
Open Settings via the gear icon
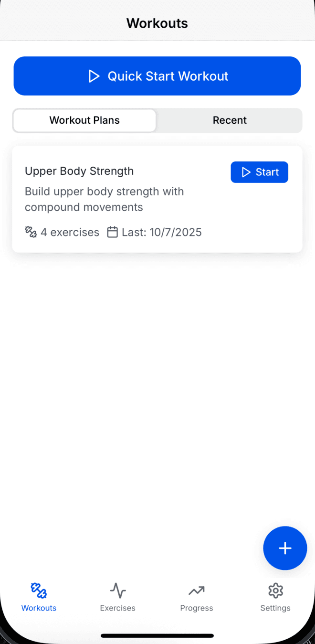tap(275, 590)
